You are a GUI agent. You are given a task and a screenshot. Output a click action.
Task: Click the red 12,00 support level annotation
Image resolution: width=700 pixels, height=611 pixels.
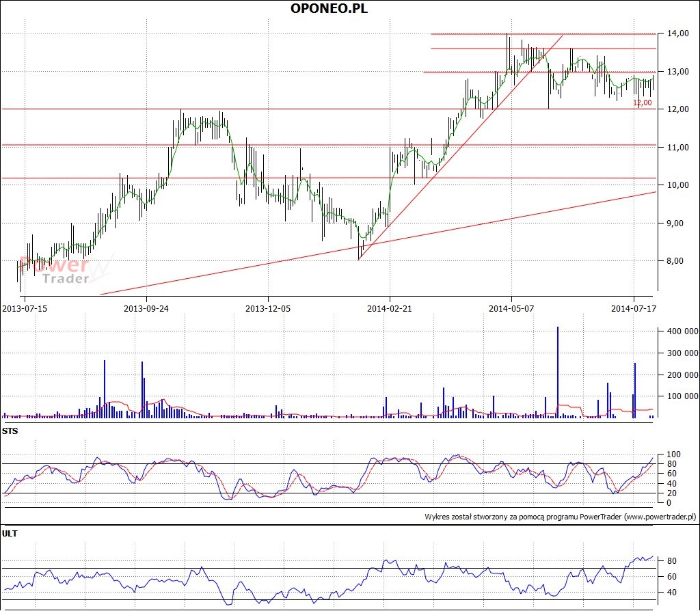643,103
